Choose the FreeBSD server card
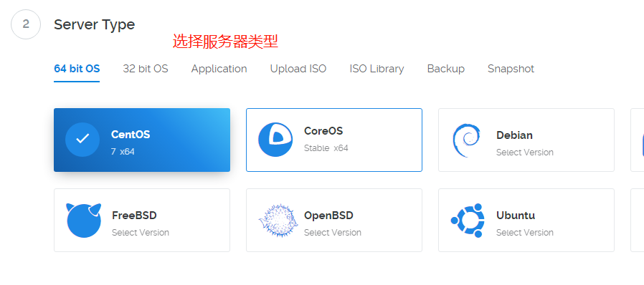This screenshot has width=644, height=285. (142, 221)
